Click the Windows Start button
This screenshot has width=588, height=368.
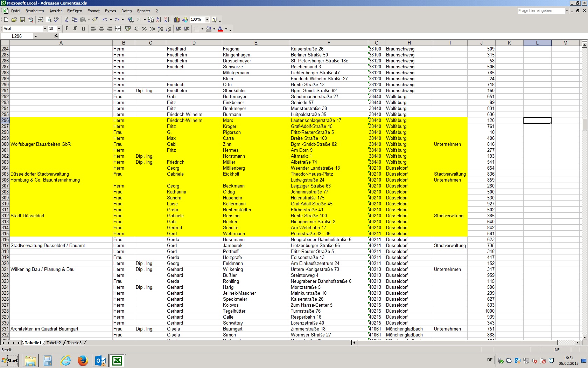10,360
